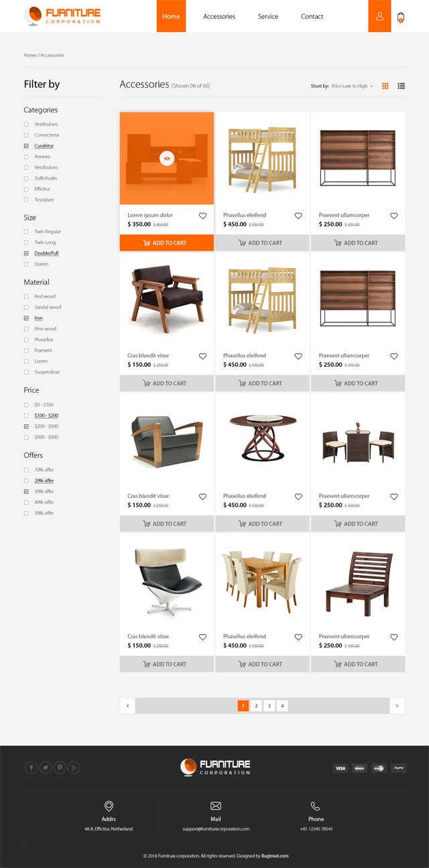The height and width of the screenshot is (868, 429).
Task: Open the round table product thumbnail
Action: point(262,438)
